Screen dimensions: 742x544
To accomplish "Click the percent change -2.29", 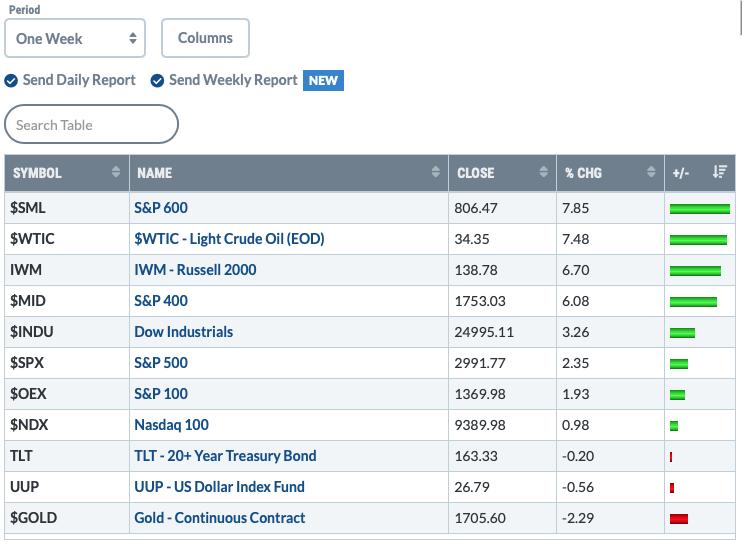I will tap(578, 518).
